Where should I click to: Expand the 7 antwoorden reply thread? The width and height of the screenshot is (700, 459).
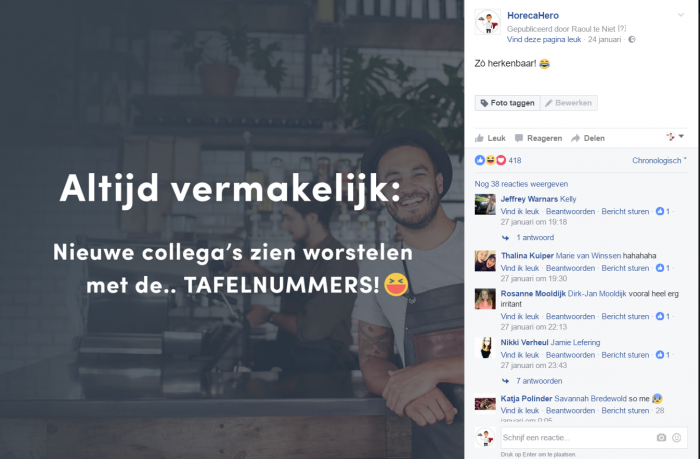pos(539,381)
